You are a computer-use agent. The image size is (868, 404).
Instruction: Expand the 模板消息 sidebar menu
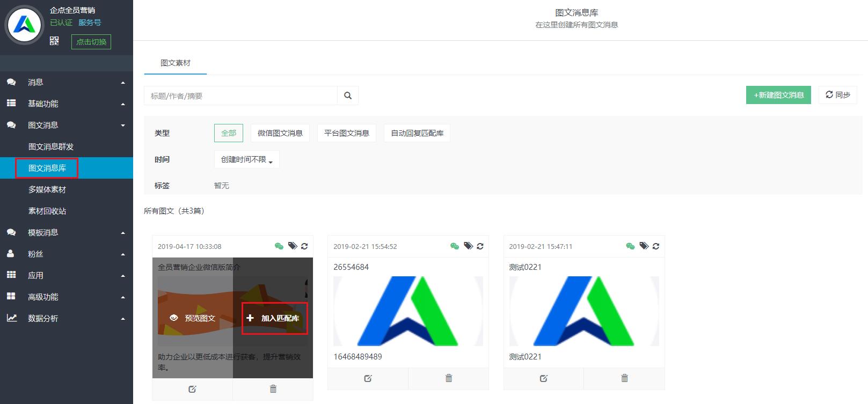pyautogui.click(x=67, y=232)
